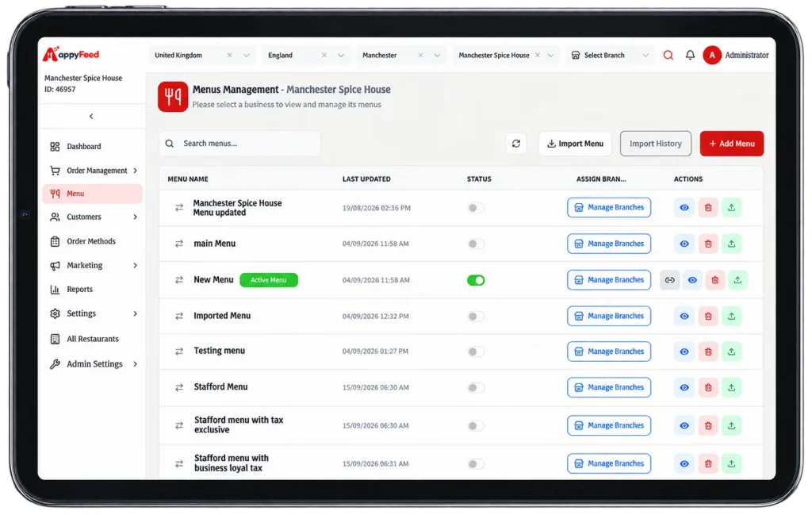The height and width of the screenshot is (515, 812).
Task: Export the Testing menu row
Action: [x=731, y=352]
